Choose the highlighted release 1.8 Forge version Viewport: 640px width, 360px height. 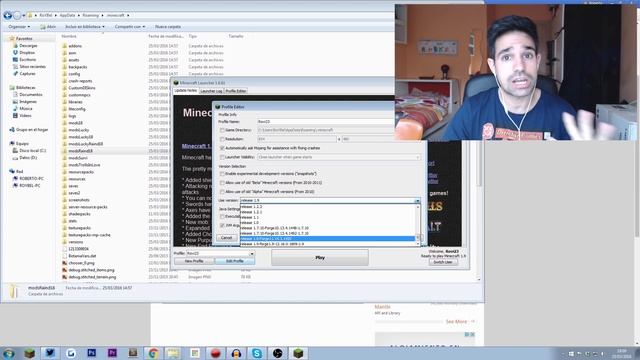[x=327, y=239]
